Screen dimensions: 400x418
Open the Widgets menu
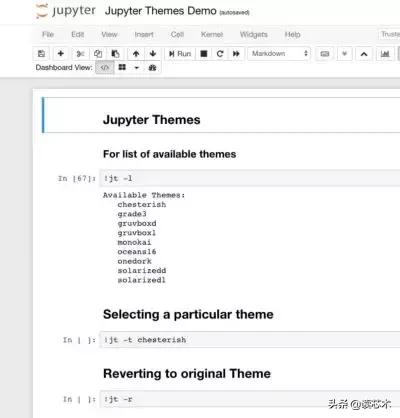coord(254,35)
